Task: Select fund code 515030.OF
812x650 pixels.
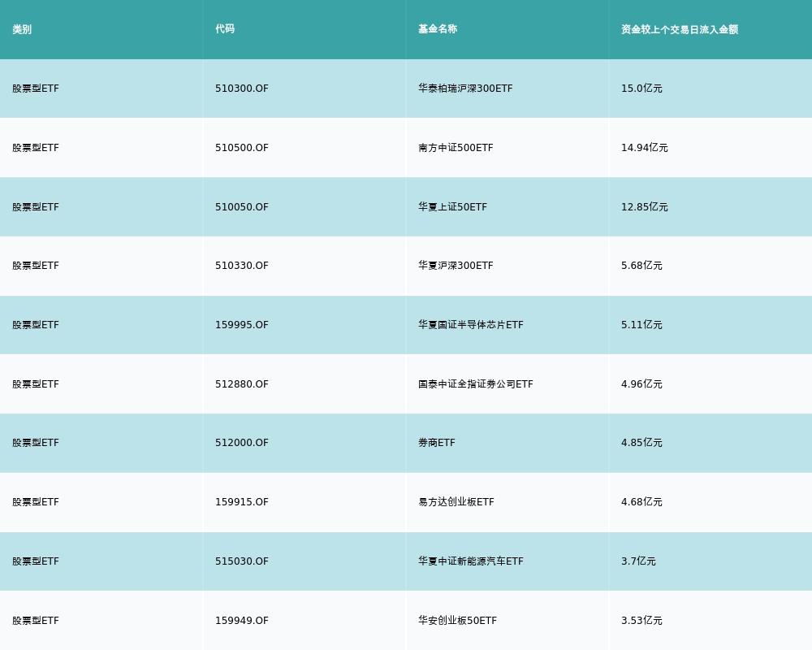Action: pyautogui.click(x=242, y=561)
